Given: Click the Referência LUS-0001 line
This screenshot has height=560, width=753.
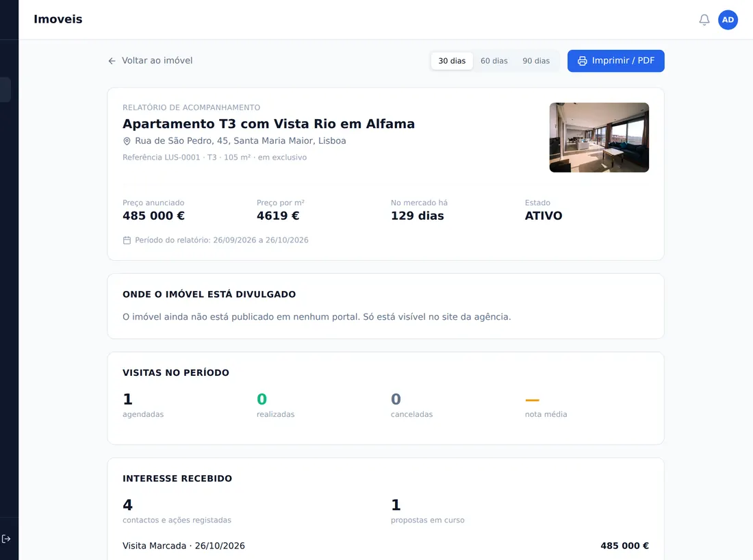Looking at the screenshot, I should coord(215,157).
